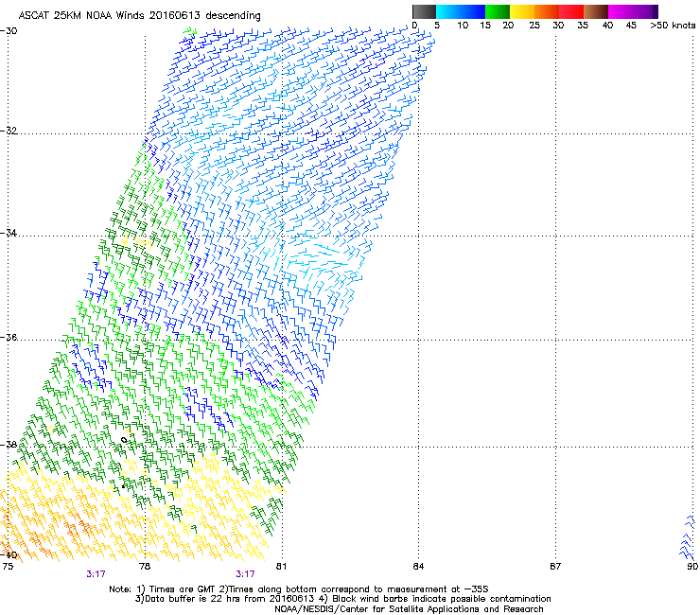Click the latitude label '-36'
Image resolution: width=700 pixels, height=615 pixels.
(9, 337)
